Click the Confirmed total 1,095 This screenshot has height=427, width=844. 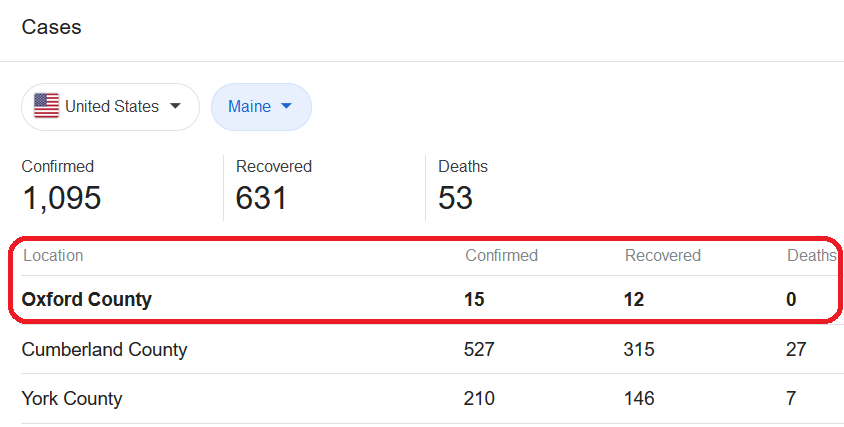(x=61, y=198)
